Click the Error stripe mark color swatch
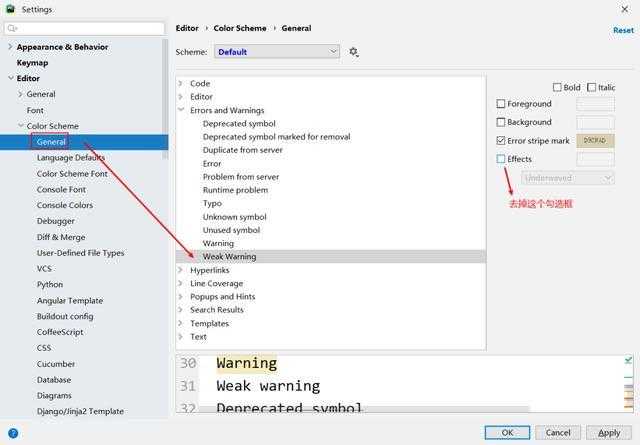 pyautogui.click(x=595, y=141)
